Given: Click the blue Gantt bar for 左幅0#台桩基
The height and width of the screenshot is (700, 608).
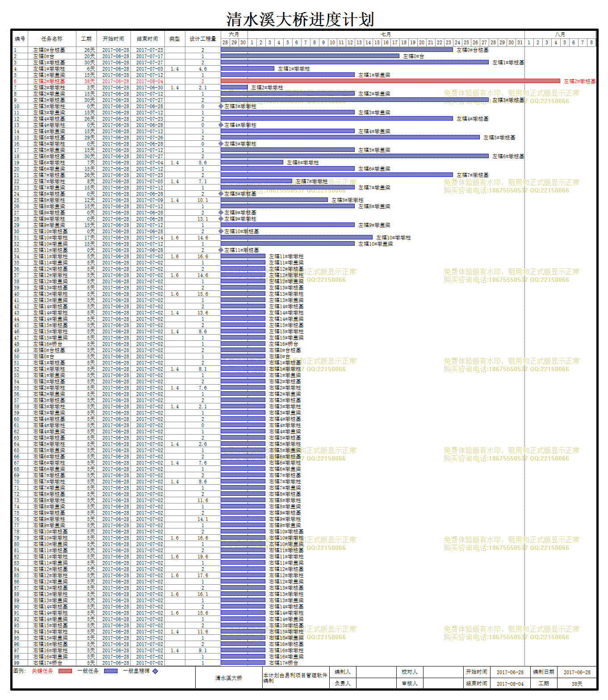Looking at the screenshot, I should coord(337,50).
